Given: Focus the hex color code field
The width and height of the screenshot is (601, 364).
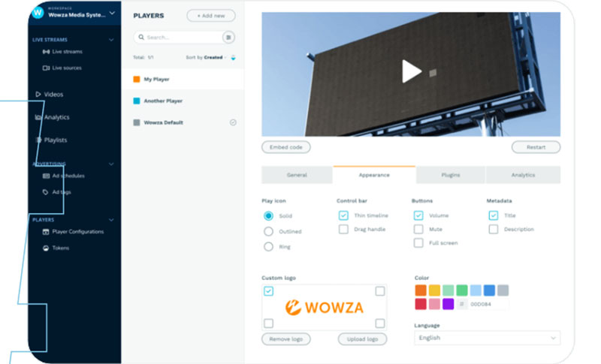Looking at the screenshot, I should [489, 304].
